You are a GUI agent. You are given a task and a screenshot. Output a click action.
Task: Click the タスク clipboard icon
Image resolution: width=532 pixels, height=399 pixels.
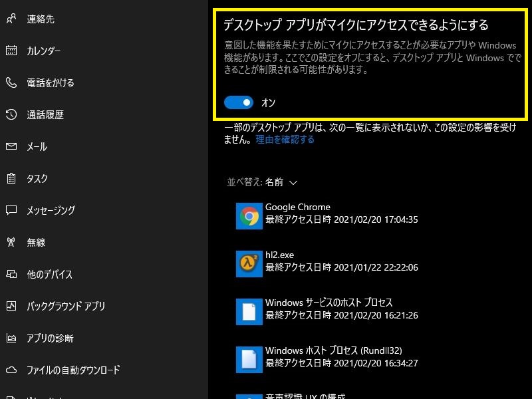(x=11, y=178)
